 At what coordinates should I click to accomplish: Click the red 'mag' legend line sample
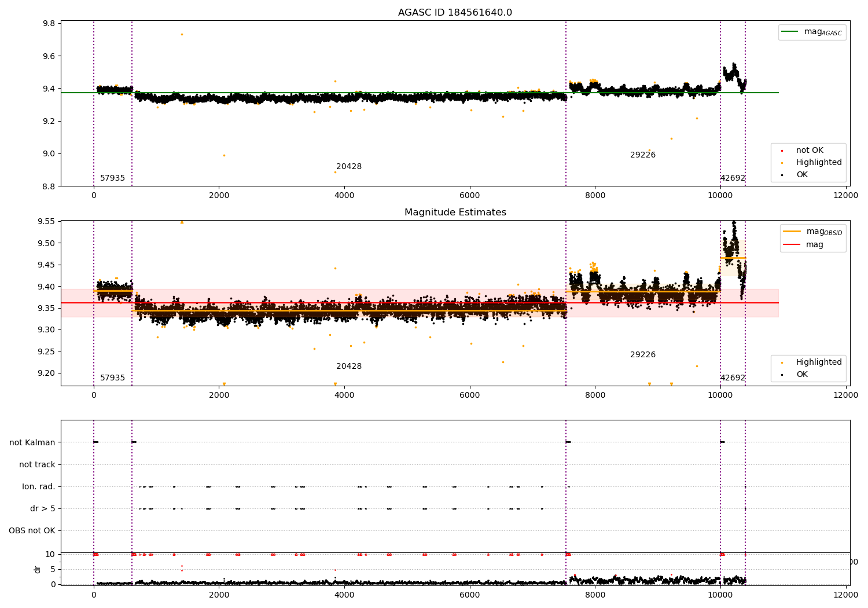[x=792, y=245]
